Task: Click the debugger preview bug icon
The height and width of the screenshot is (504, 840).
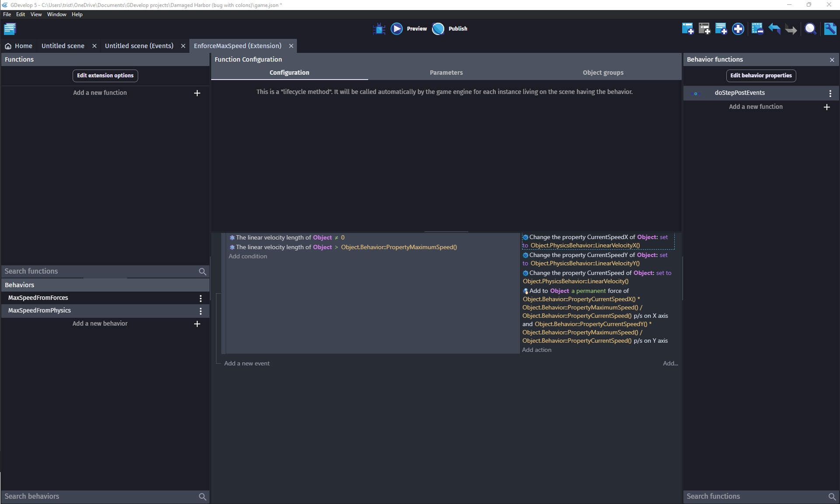Action: point(379,29)
